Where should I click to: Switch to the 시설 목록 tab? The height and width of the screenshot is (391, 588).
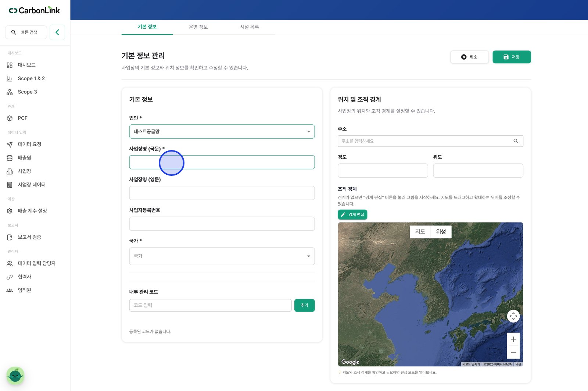pyautogui.click(x=249, y=27)
